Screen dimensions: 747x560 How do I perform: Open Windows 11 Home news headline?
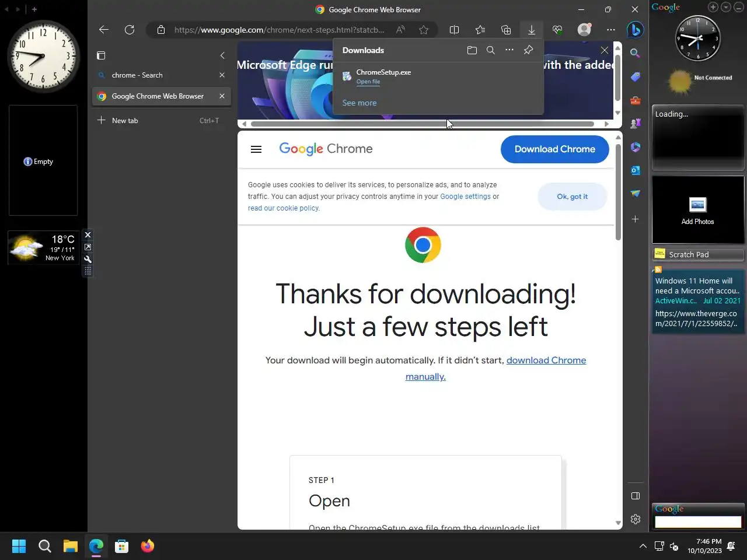pyautogui.click(x=697, y=286)
